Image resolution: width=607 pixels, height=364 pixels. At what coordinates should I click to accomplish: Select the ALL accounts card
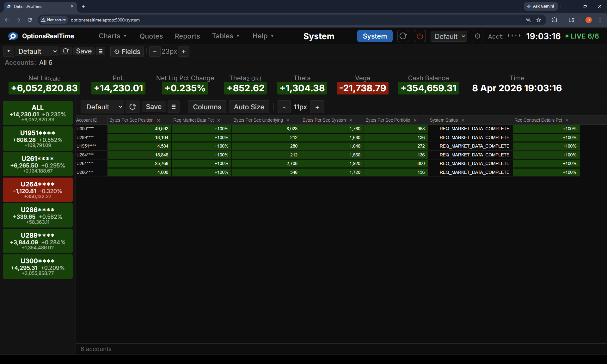[38, 113]
